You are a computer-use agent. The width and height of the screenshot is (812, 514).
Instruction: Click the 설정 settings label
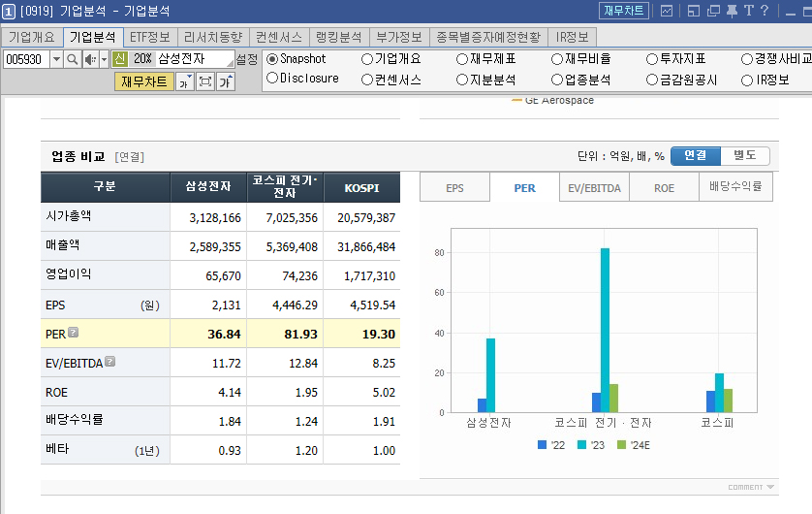(247, 59)
